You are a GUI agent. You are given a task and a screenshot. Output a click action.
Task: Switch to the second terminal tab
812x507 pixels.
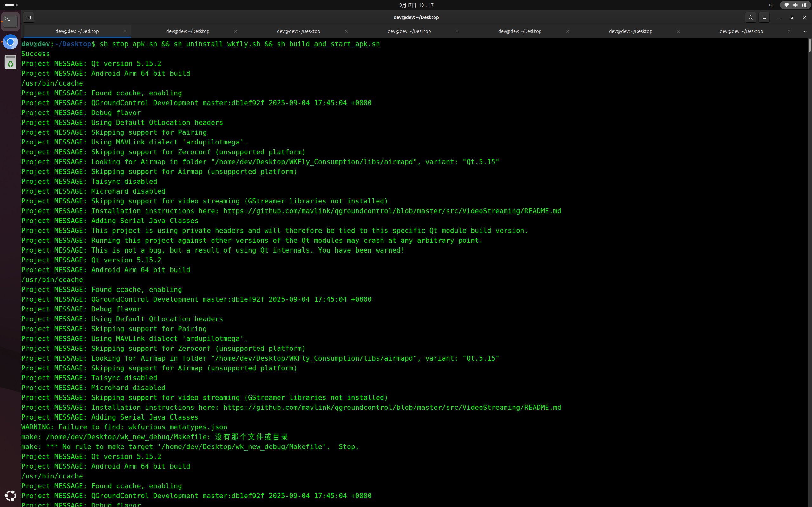coord(187,31)
